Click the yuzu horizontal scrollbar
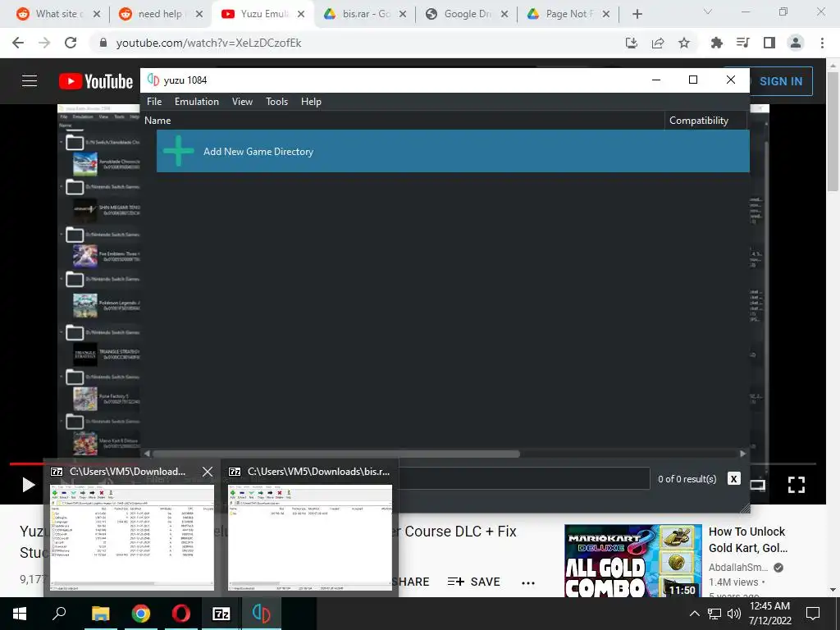The image size is (840, 630). click(x=336, y=454)
